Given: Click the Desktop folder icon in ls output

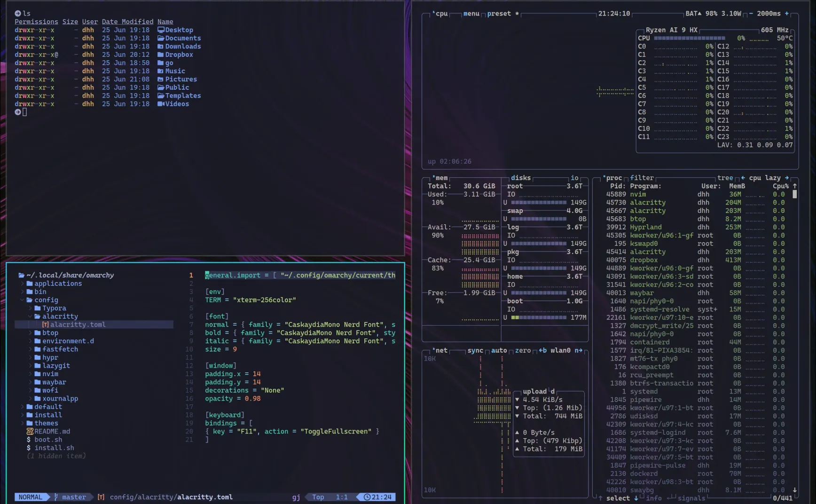Looking at the screenshot, I should point(161,30).
